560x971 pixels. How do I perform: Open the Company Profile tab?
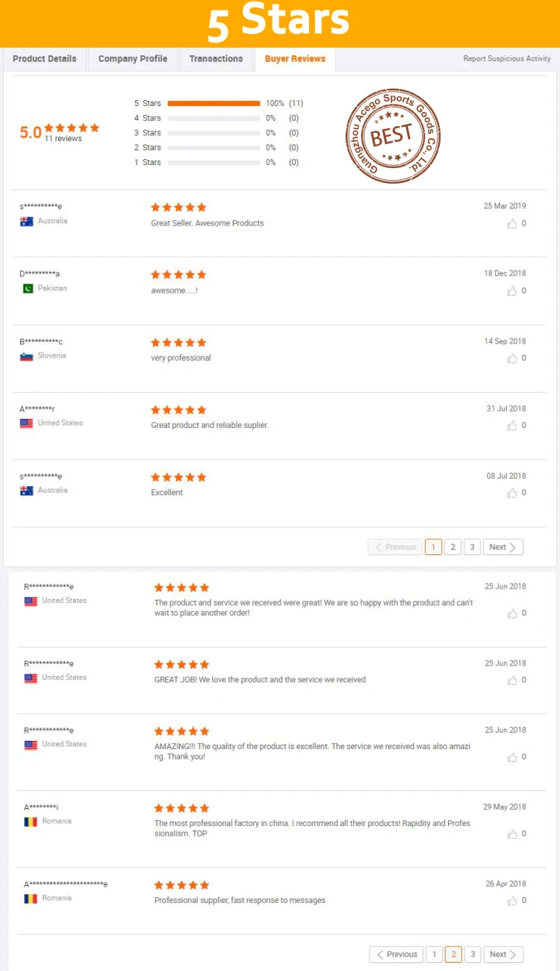pos(132,58)
